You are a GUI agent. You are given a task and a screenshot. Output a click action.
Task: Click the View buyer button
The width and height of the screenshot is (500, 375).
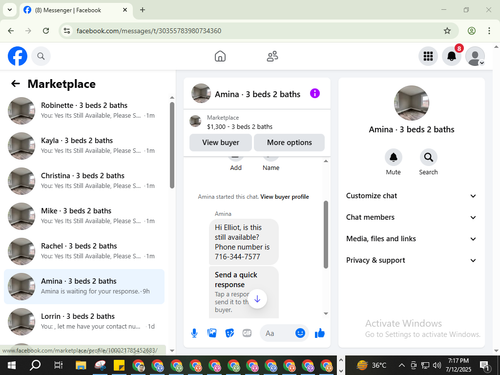click(220, 142)
